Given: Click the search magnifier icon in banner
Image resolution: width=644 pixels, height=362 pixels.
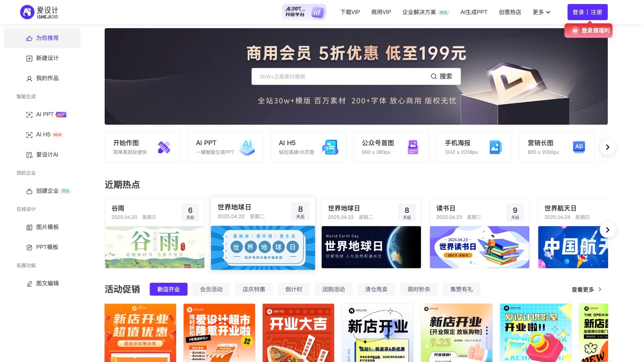Looking at the screenshot, I should click(434, 76).
